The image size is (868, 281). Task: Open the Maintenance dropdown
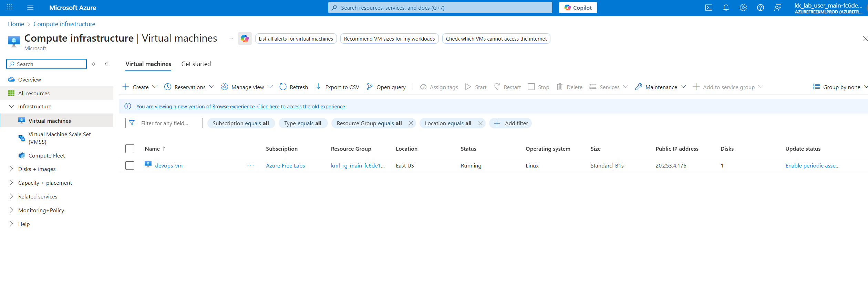[x=660, y=87]
